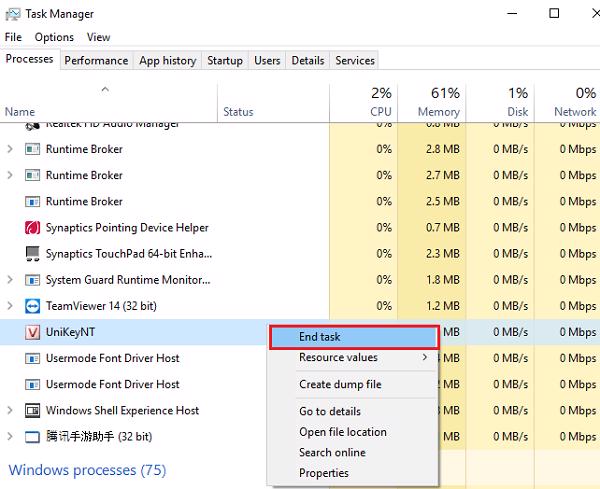Screen dimensions: 600x489
Task: Click the System Guard Runtime Monitor icon
Action: coord(31,280)
